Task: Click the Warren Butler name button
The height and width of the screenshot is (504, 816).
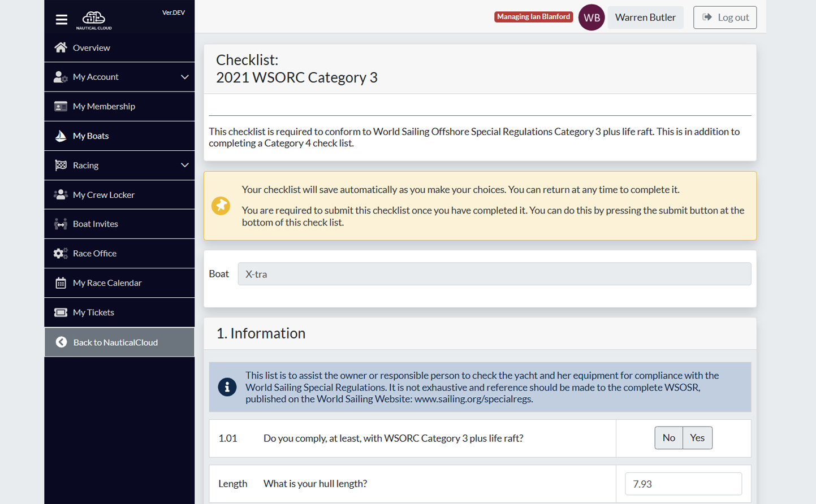Action: click(x=645, y=18)
